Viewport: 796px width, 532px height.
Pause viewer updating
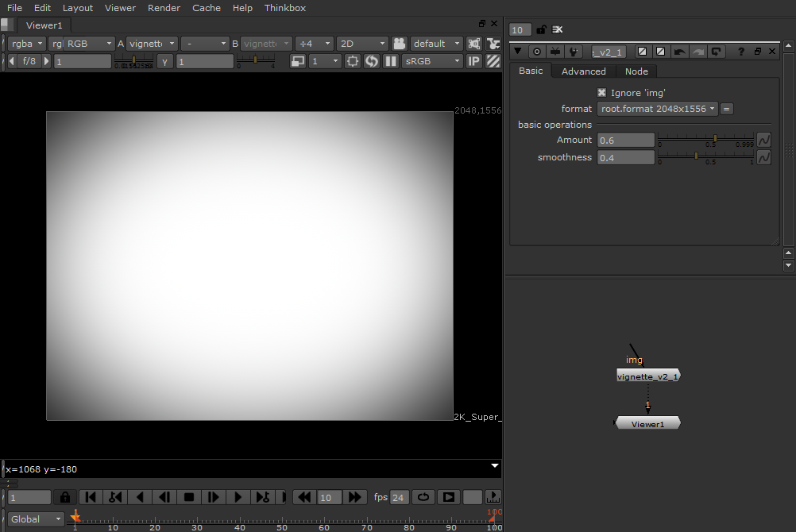391,61
